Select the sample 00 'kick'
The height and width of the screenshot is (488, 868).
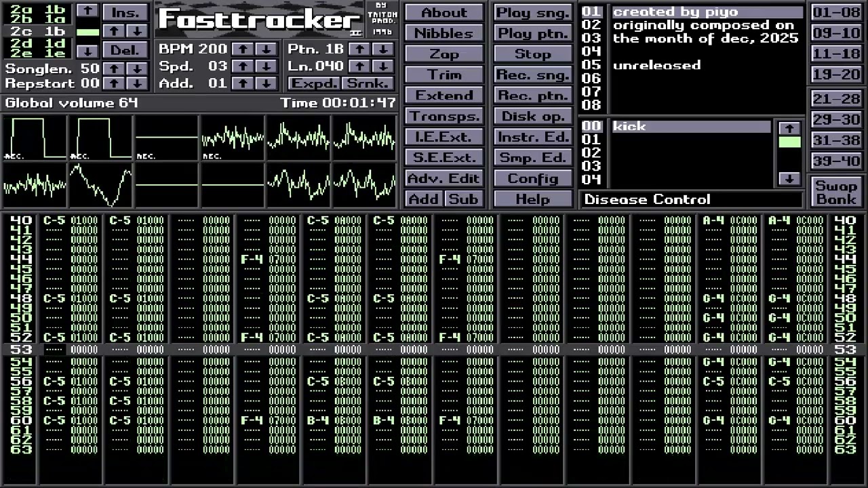(691, 126)
